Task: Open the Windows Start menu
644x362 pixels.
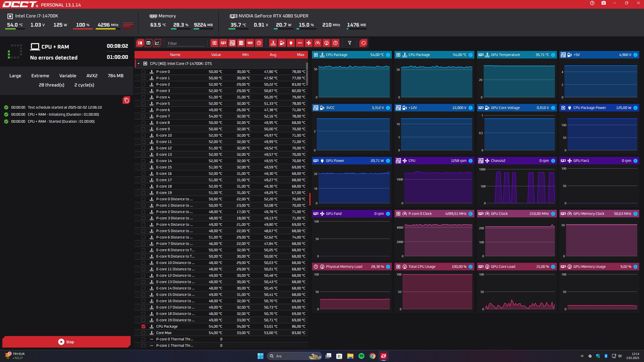Action: click(x=260, y=356)
